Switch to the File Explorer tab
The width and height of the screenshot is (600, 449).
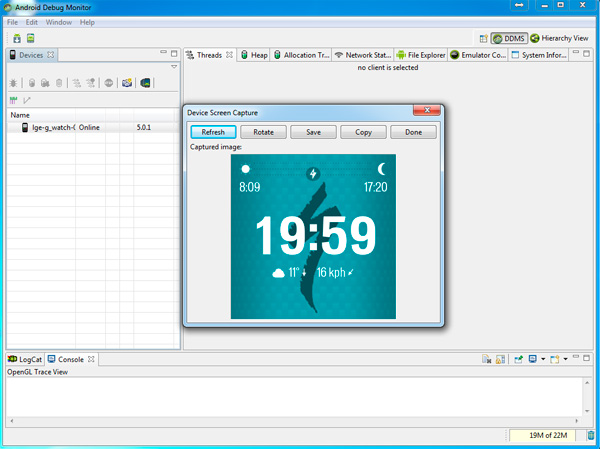click(x=420, y=55)
